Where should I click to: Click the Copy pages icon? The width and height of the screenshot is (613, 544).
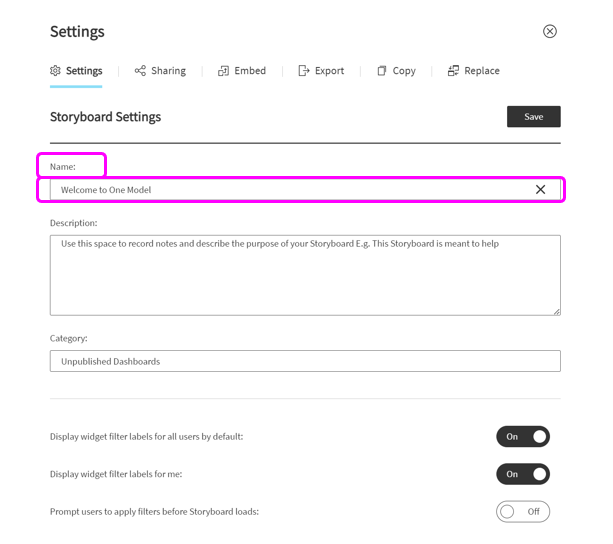point(382,71)
